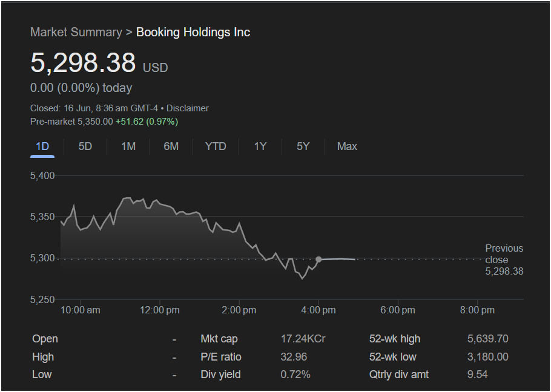
Task: Click the 5,400 y-axis label
Action: [42, 175]
